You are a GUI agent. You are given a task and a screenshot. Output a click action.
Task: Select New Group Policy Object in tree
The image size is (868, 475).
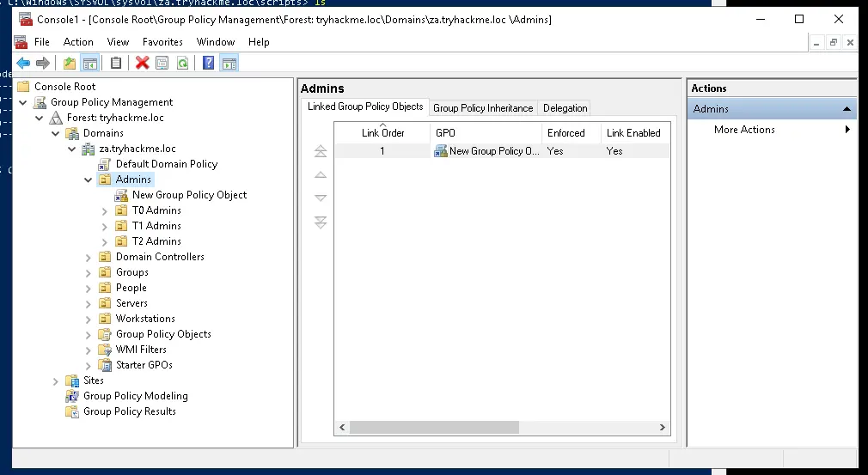click(x=189, y=195)
